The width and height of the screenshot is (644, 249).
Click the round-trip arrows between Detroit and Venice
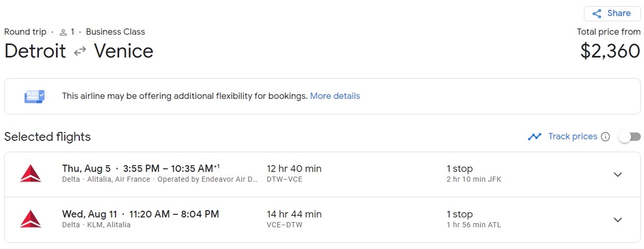(80, 52)
